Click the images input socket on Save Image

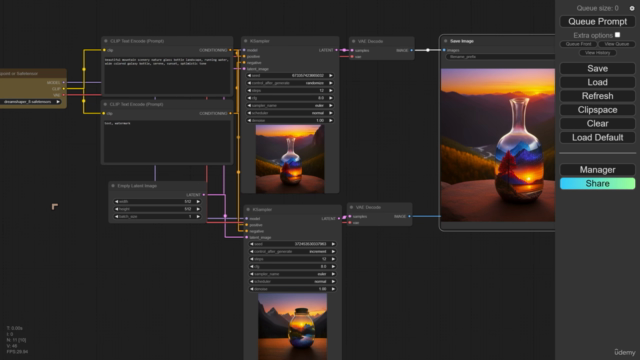pyautogui.click(x=444, y=50)
